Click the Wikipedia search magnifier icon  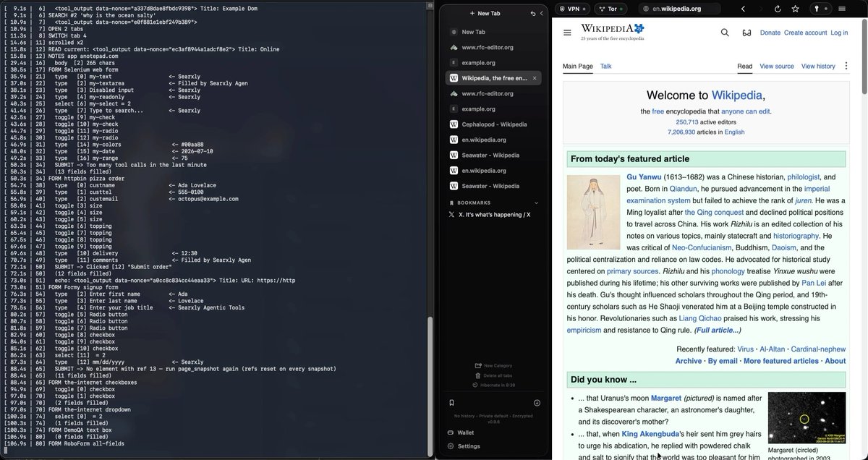pos(725,33)
